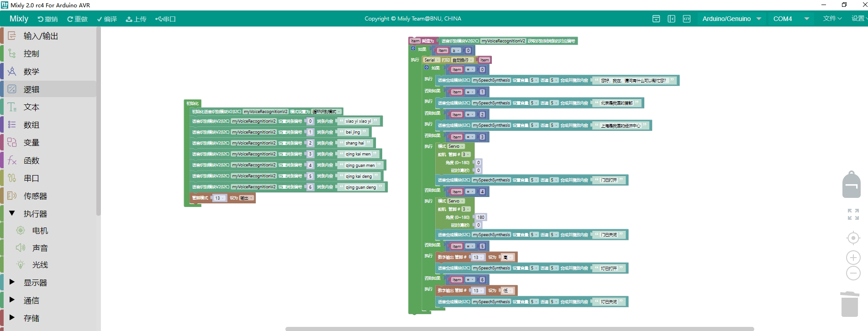Open the 文件 menu
This screenshot has width=868, height=331.
[832, 18]
